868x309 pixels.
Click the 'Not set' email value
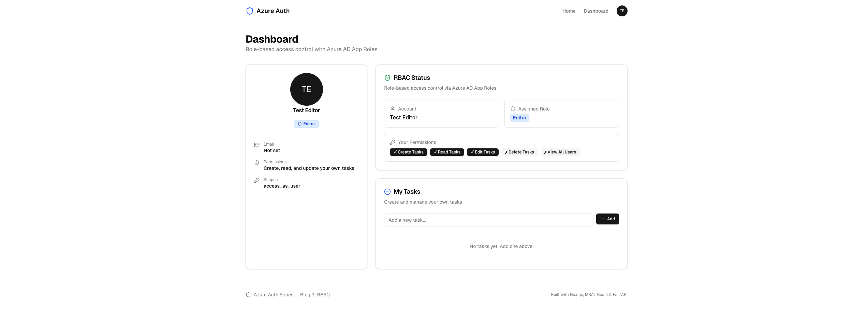(x=272, y=150)
